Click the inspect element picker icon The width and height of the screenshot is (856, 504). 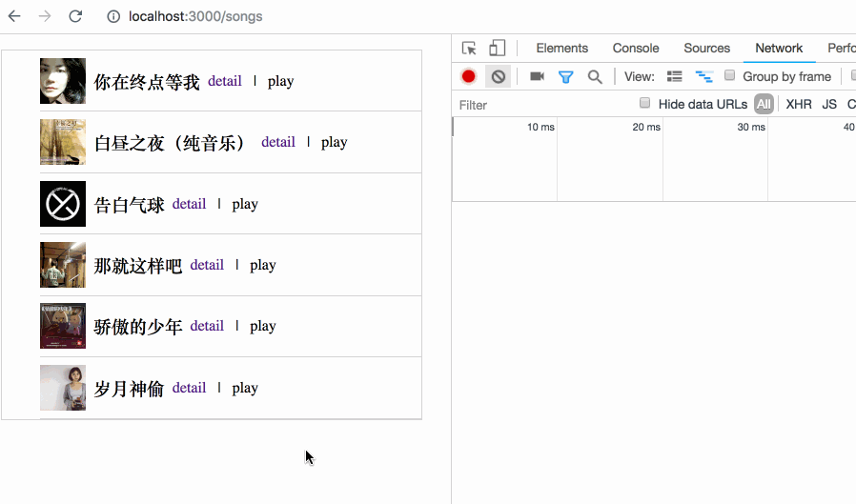point(469,49)
